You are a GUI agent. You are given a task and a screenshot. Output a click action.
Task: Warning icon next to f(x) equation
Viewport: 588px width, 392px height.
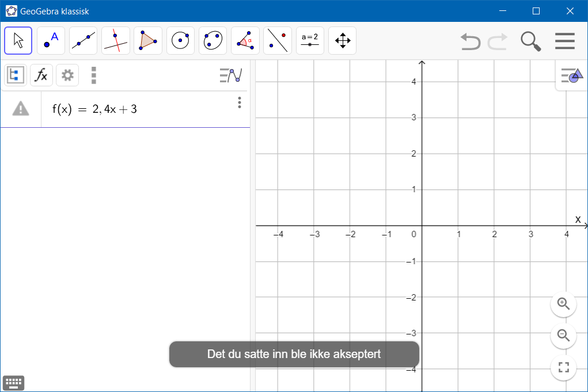[21, 108]
